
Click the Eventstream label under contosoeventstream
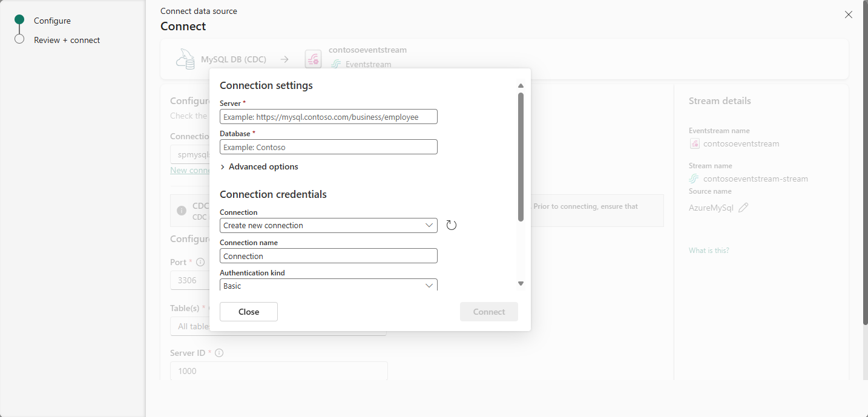pyautogui.click(x=368, y=64)
